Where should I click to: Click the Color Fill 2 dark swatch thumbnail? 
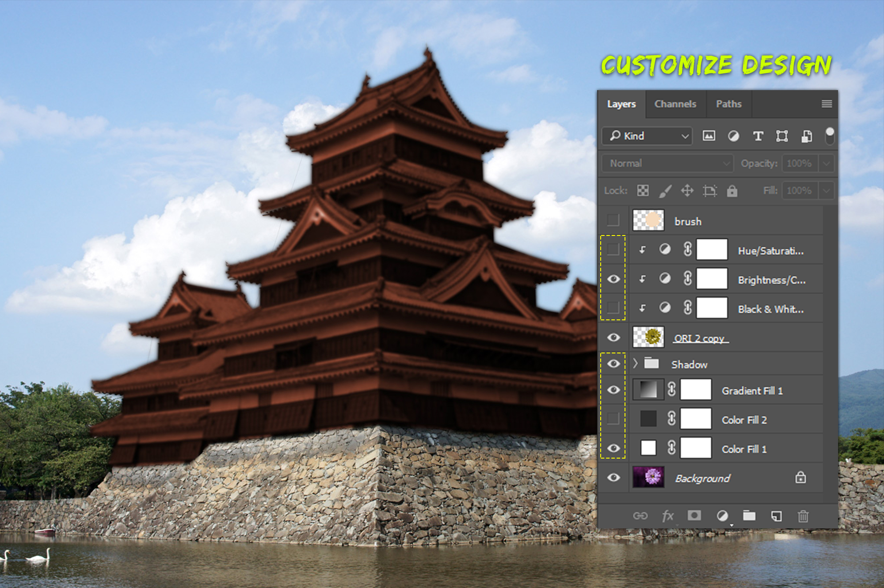(648, 419)
